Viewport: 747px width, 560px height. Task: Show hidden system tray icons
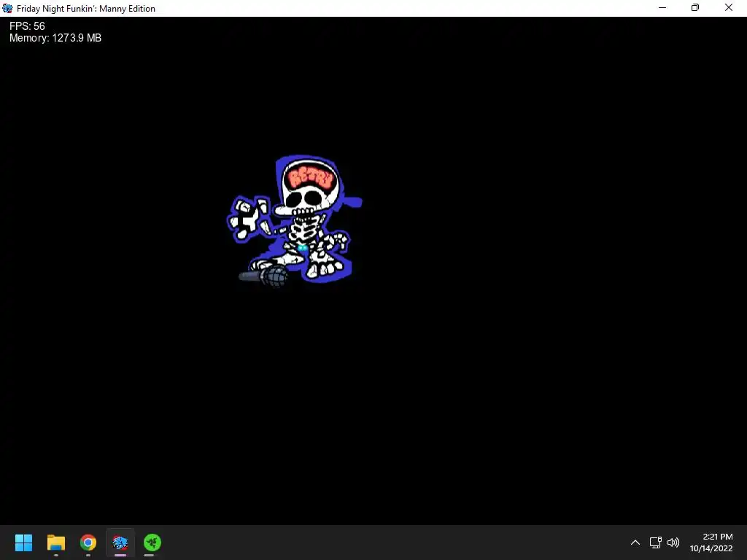tap(635, 542)
